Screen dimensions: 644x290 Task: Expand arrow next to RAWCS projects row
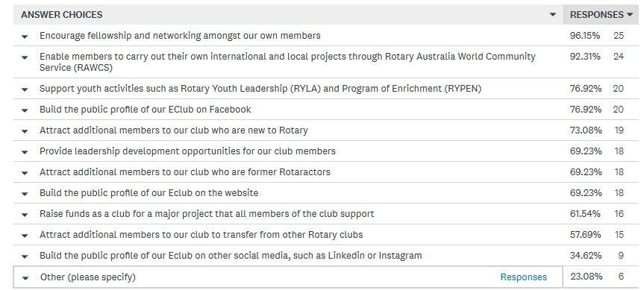25,57
